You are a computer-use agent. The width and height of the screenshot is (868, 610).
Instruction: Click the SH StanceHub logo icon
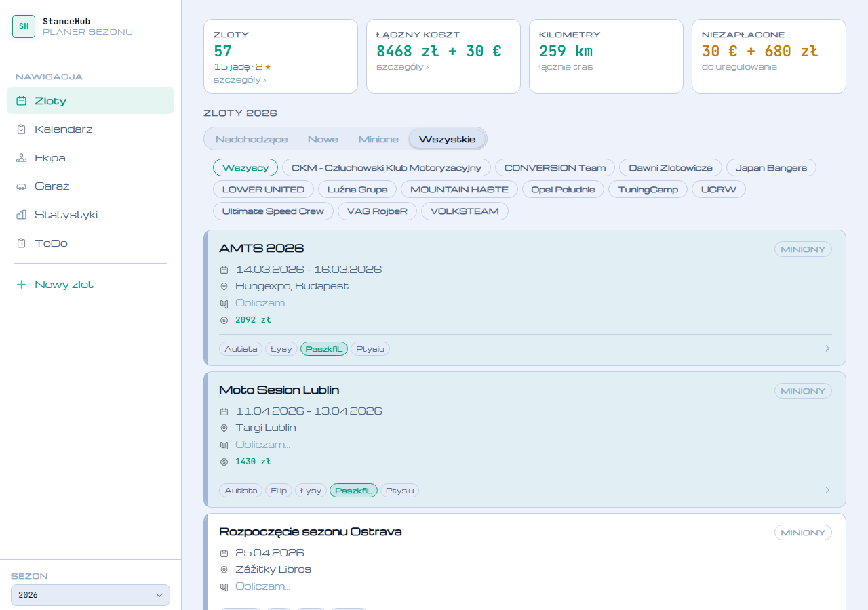click(x=24, y=26)
